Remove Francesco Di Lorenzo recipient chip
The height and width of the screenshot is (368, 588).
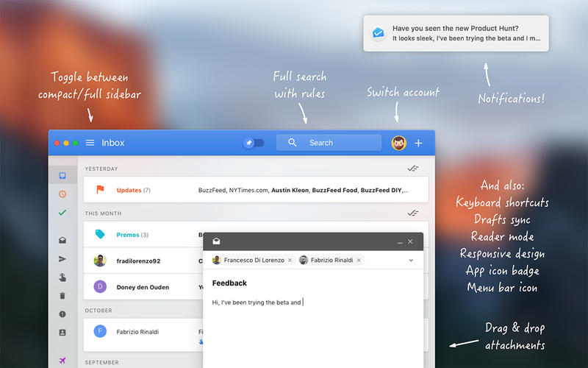[290, 260]
